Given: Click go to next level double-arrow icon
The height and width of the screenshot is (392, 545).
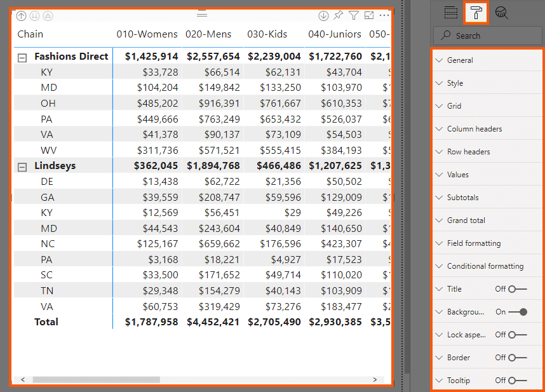Looking at the screenshot, I should tap(34, 16).
